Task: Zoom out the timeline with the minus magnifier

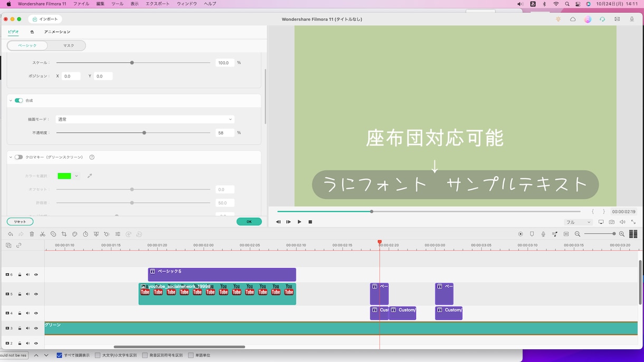Action: (577, 234)
